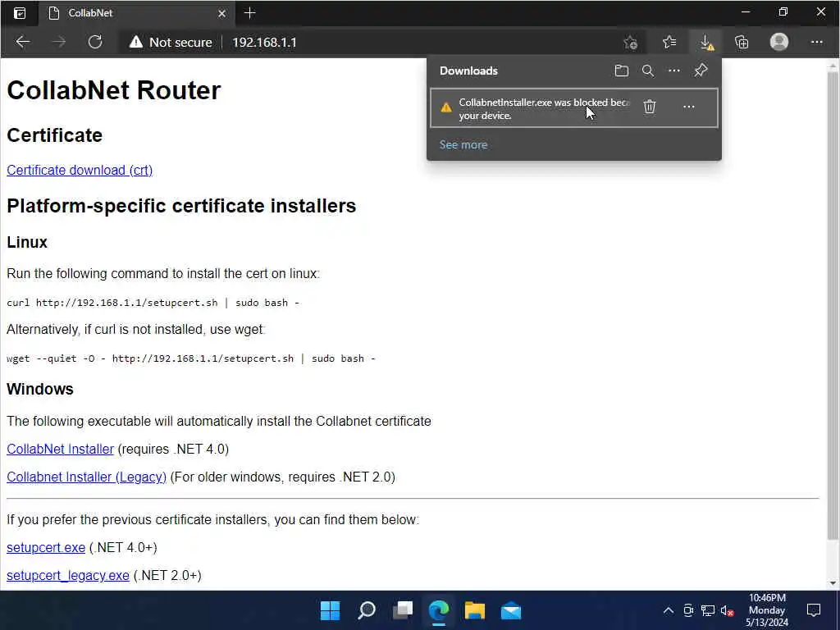Viewport: 840px width, 630px height.
Task: Pin the Downloads panel
Action: (701, 71)
